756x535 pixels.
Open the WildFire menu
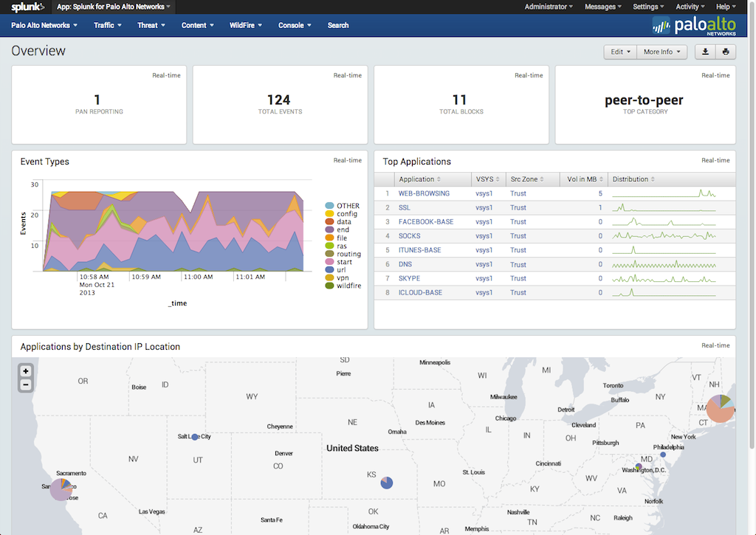point(245,25)
